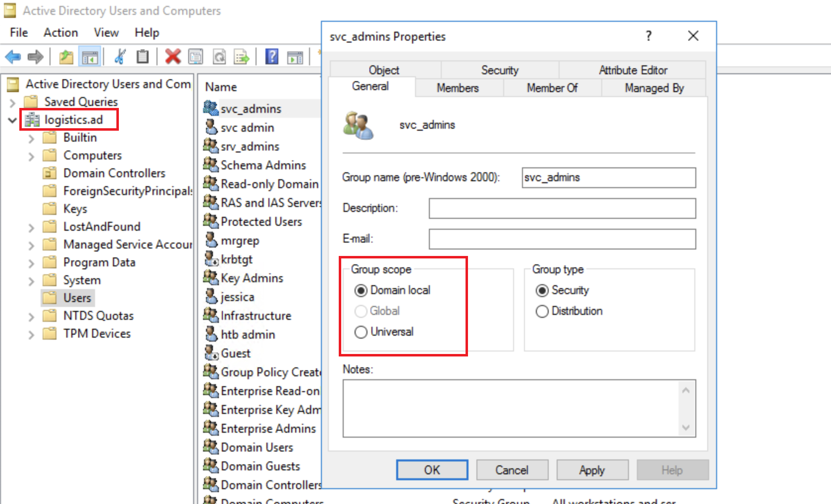Viewport: 831px width, 504px height.
Task: Collapse the logistics.ad domain node
Action: point(12,120)
